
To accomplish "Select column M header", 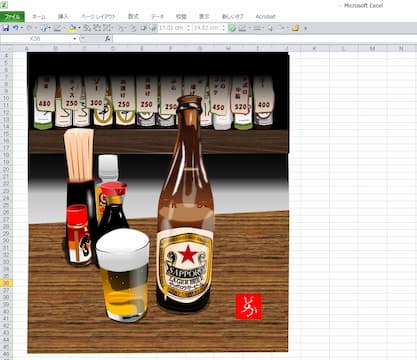I will [372, 49].
